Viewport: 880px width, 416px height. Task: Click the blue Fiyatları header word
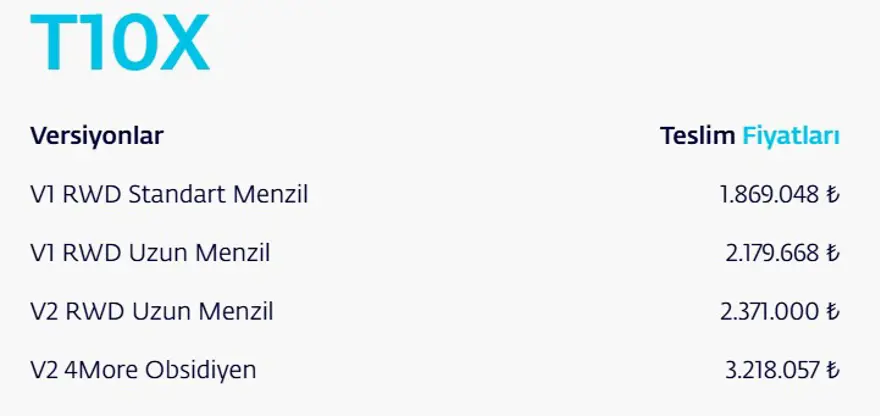click(x=790, y=136)
